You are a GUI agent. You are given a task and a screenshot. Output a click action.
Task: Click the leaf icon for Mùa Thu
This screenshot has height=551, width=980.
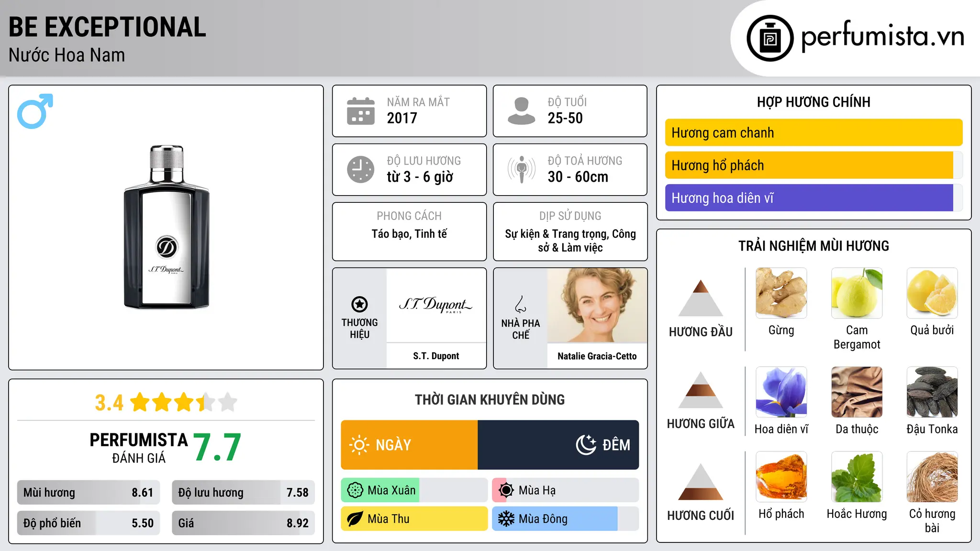pos(355,519)
